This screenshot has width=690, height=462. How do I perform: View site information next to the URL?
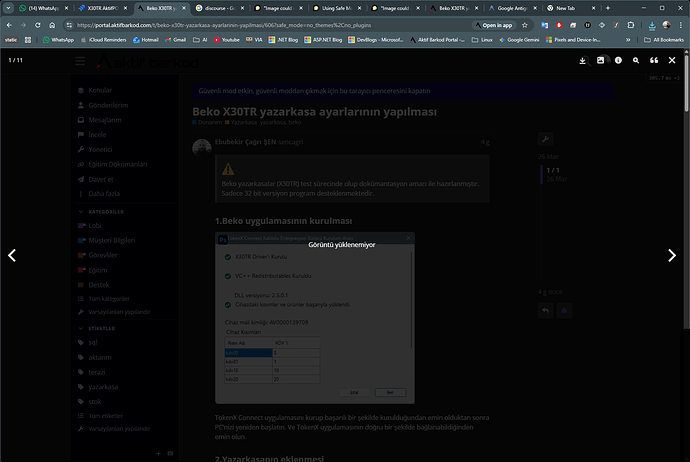[69, 25]
